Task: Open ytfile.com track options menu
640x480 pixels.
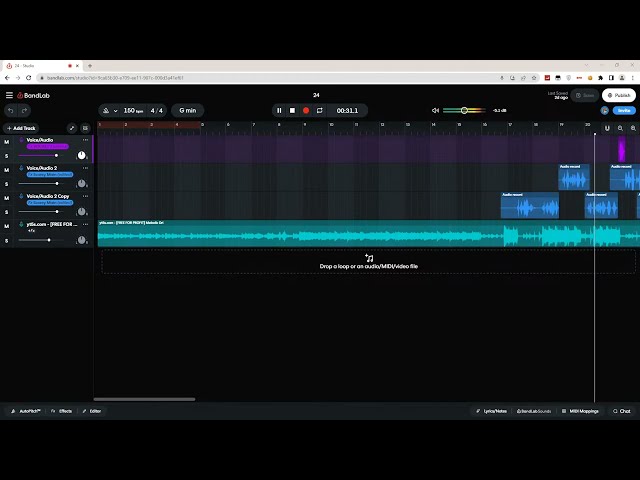Action: (x=85, y=224)
